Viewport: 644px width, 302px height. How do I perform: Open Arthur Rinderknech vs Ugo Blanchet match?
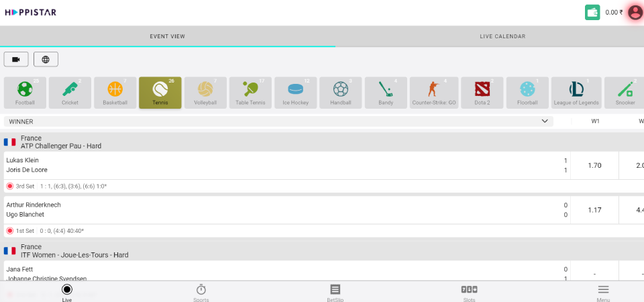click(288, 209)
